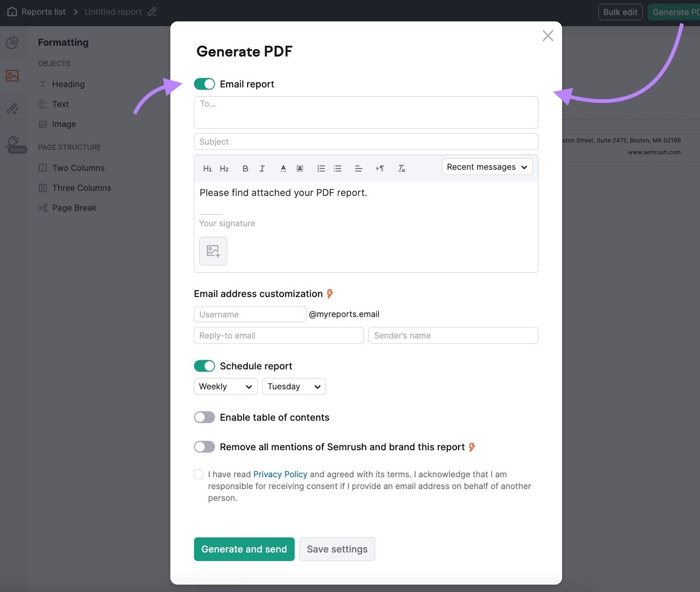Disable the Schedule report toggle

(204, 366)
